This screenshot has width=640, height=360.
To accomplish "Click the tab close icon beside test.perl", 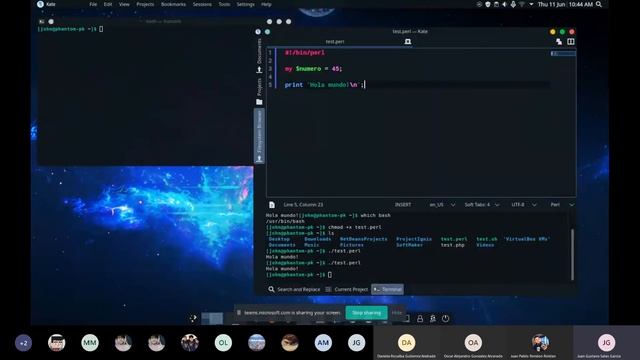I will pyautogui.click(x=408, y=42).
